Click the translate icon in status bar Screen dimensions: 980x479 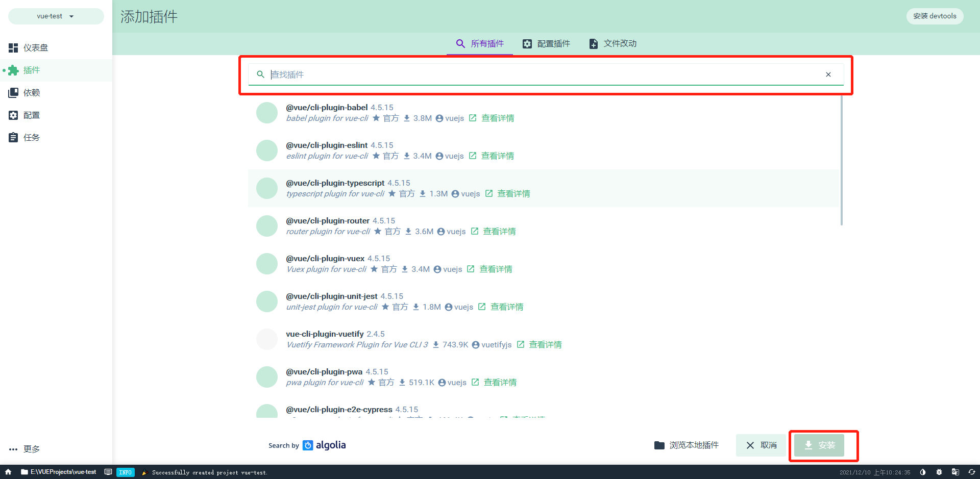[x=955, y=472]
